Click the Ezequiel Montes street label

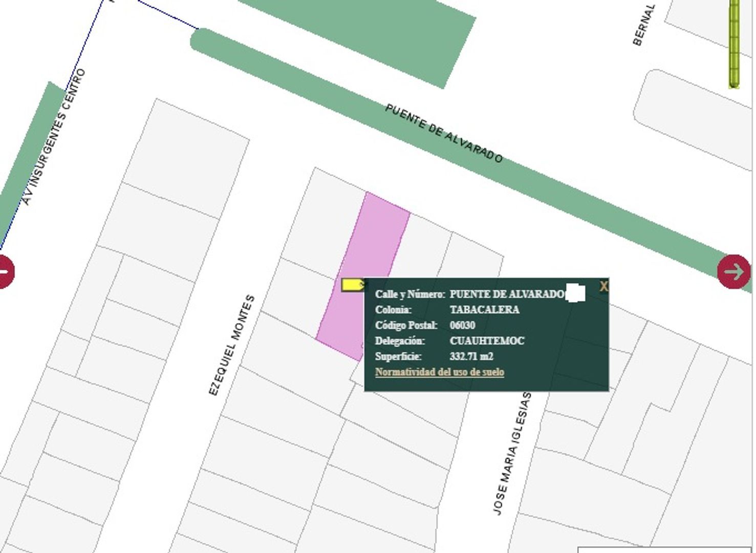(x=232, y=345)
